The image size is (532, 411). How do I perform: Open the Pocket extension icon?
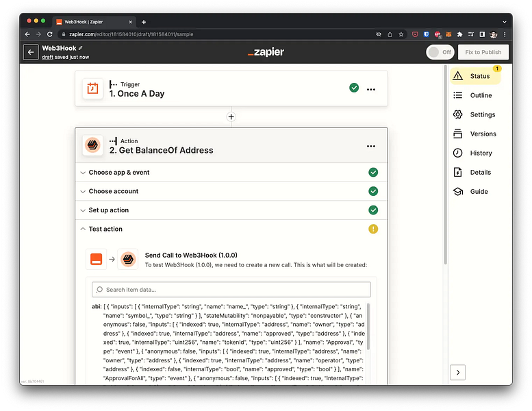[415, 34]
